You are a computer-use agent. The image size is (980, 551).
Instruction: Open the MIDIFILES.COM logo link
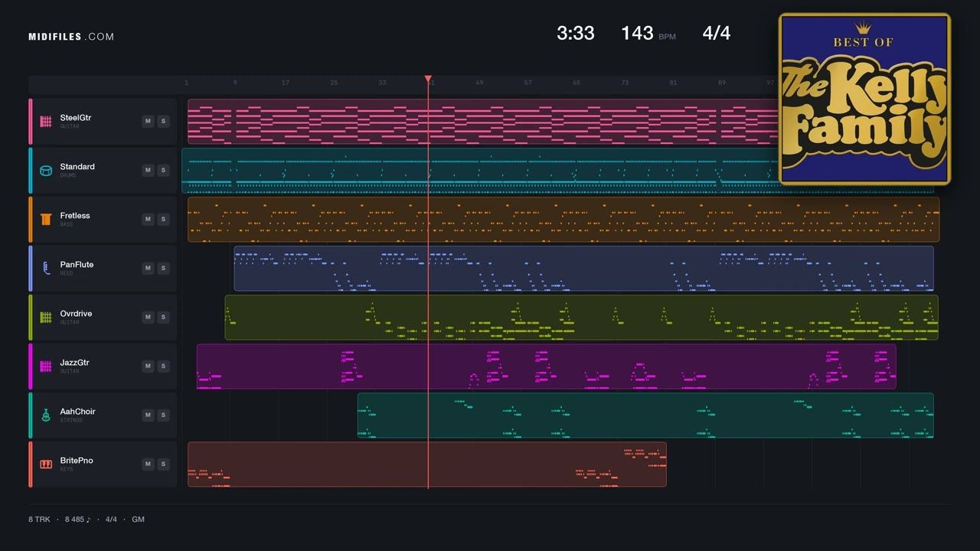coord(71,37)
